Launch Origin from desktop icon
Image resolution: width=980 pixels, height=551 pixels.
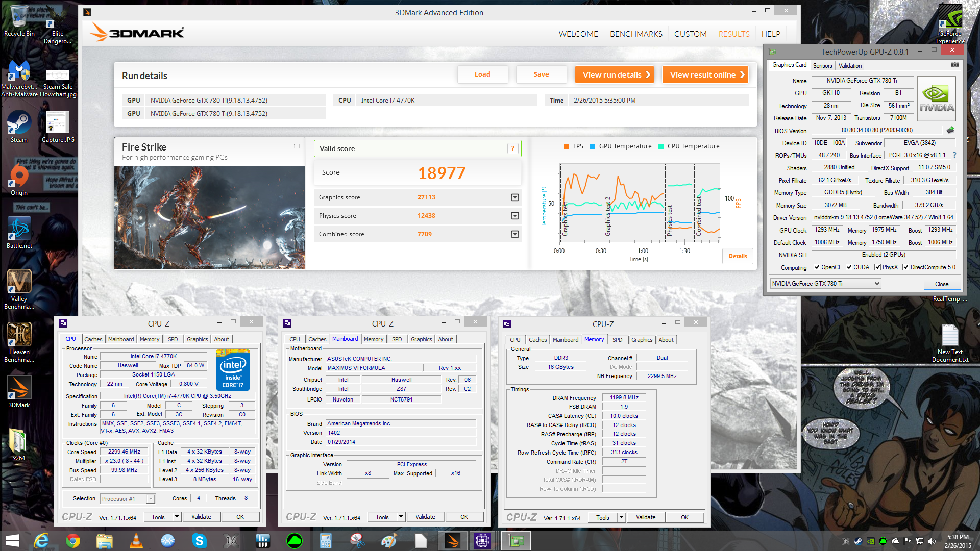(19, 180)
